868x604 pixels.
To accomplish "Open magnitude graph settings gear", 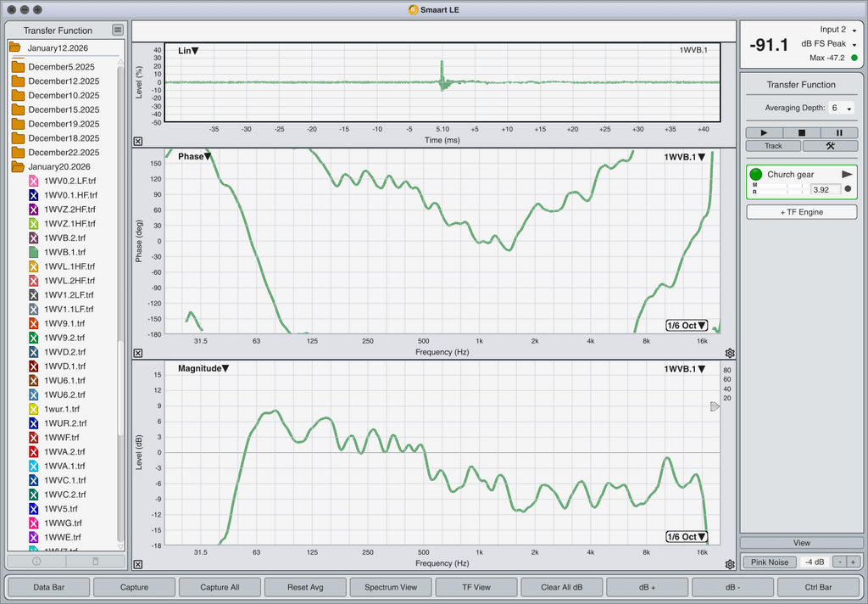I will pyautogui.click(x=730, y=564).
